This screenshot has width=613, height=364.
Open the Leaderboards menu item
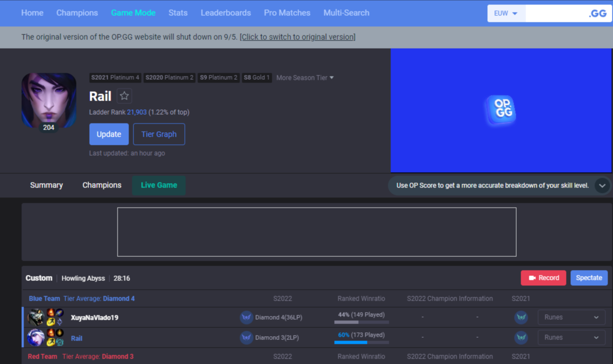pyautogui.click(x=226, y=13)
